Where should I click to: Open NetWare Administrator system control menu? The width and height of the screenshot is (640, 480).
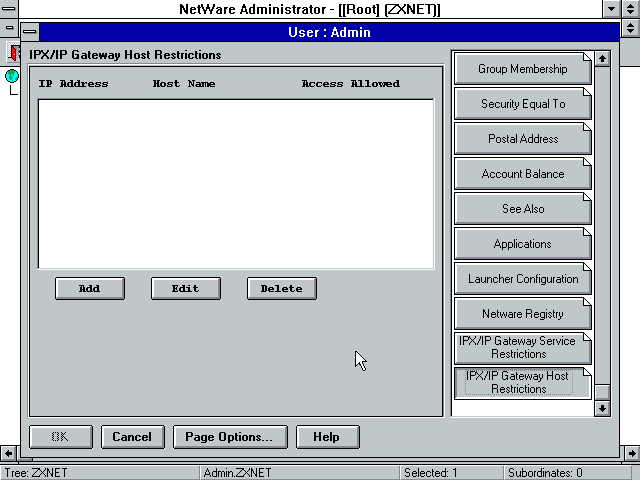[x=9, y=9]
